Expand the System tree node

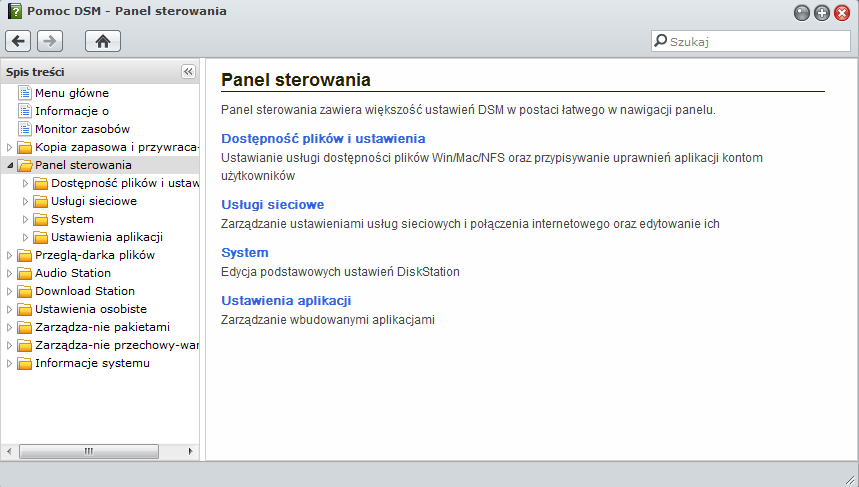click(25, 220)
